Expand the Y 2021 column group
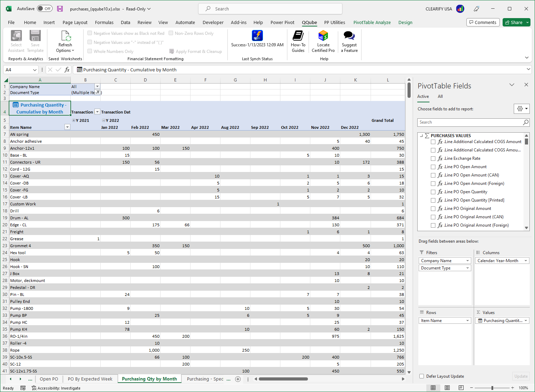This screenshot has height=392, width=535. point(73,120)
